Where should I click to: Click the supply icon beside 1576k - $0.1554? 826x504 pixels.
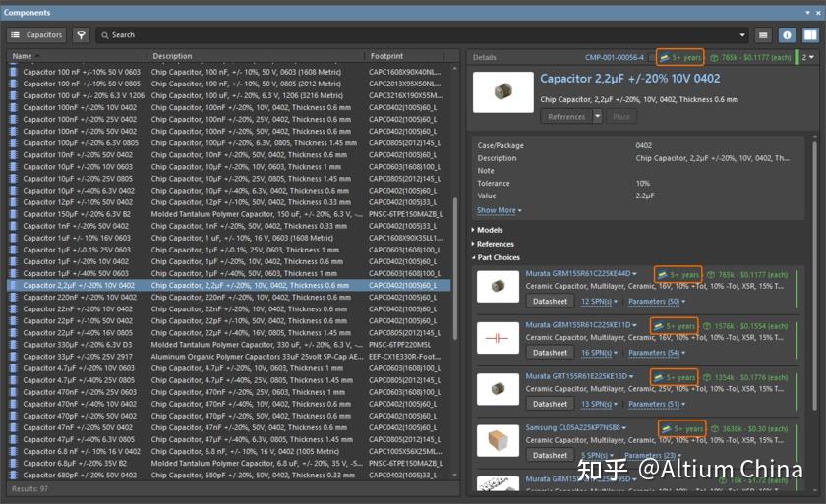point(707,326)
